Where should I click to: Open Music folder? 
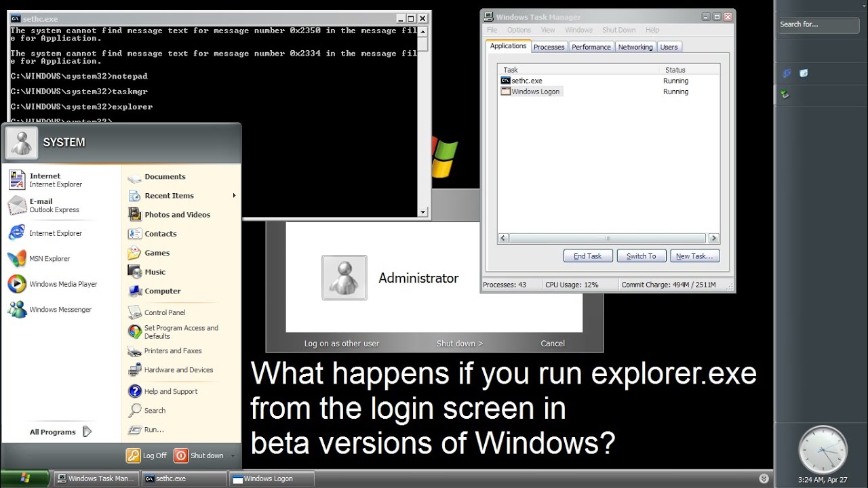click(x=147, y=272)
